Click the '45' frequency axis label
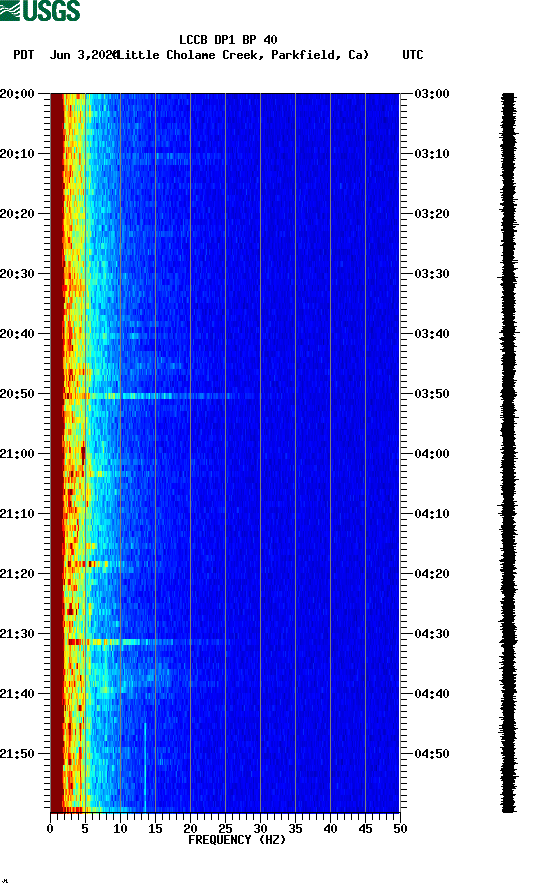The width and height of the screenshot is (552, 892). 365,829
